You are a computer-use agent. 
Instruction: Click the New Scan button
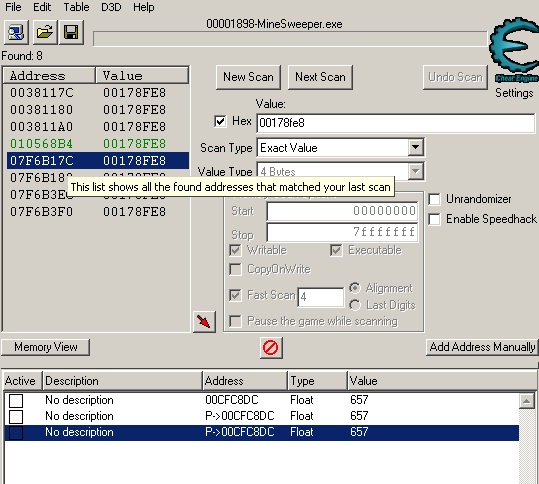pos(248,77)
